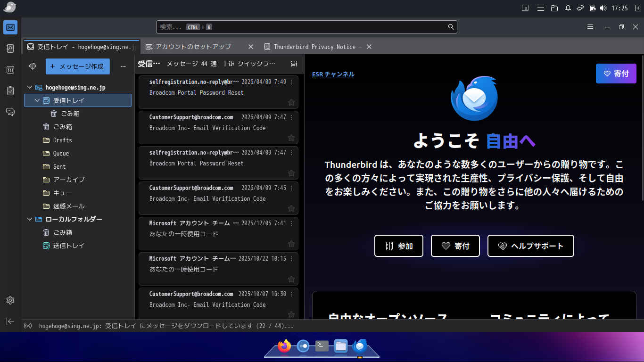Click the メッセージ作成 button
Image resolution: width=644 pixels, height=362 pixels.
tap(78, 66)
